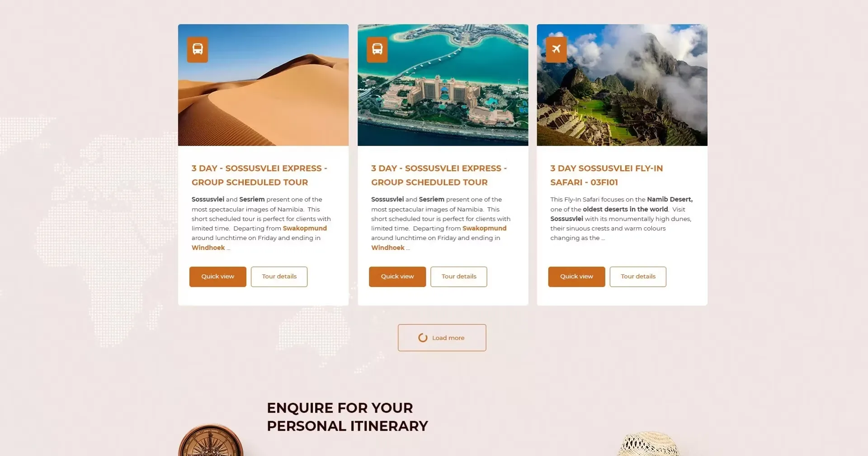The width and height of the screenshot is (868, 456).
Task: Click the loading spinner icon in Load more
Action: (423, 338)
